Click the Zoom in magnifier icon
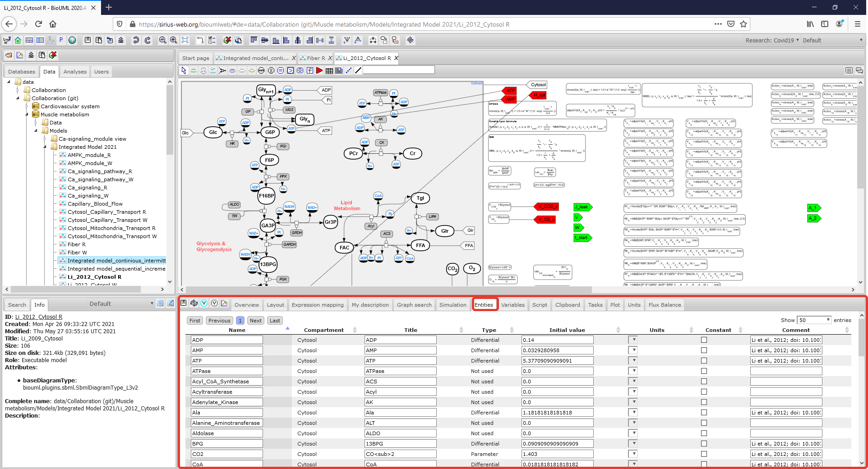Image resolution: width=868 pixels, height=469 pixels. pyautogui.click(x=174, y=40)
